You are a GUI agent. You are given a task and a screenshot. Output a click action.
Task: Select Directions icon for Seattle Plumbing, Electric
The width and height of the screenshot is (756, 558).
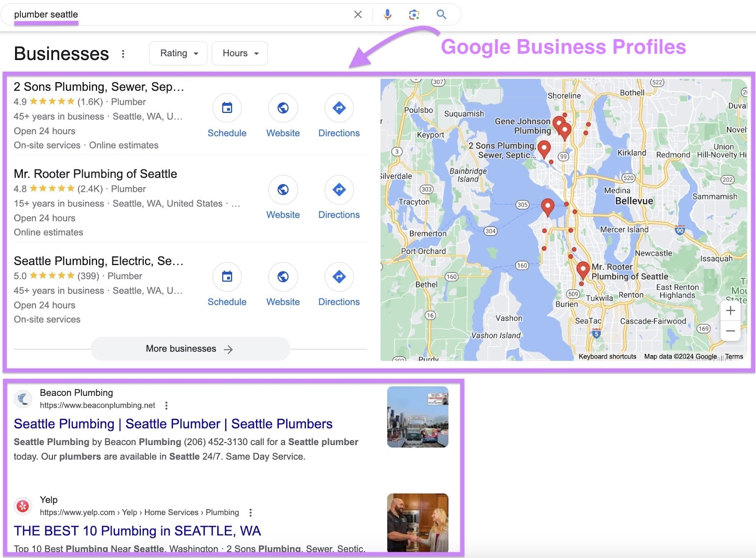point(339,277)
